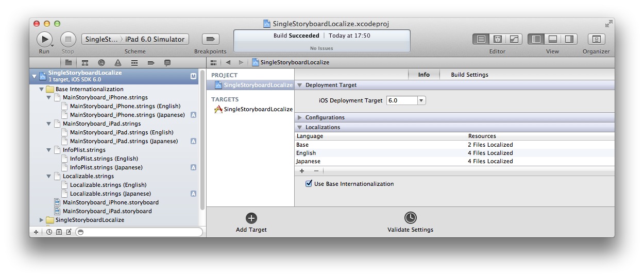Collapse MainStoryboard_iPad.strings group
Viewport: 644px width, 278px height.
click(49, 124)
